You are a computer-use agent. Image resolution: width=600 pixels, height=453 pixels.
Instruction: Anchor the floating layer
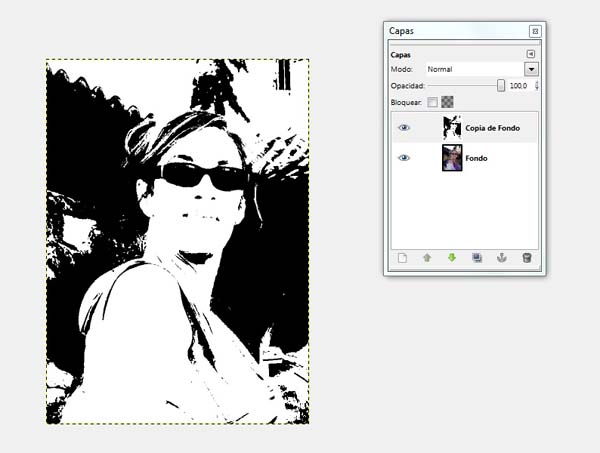coord(502,258)
